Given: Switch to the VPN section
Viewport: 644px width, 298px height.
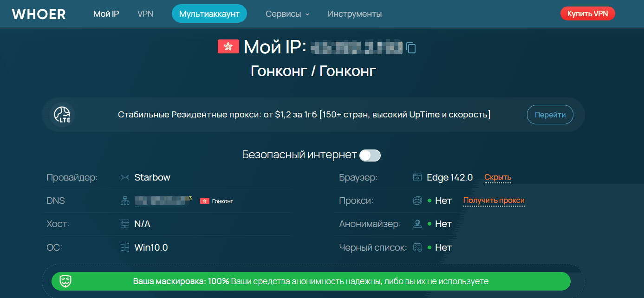Looking at the screenshot, I should (145, 13).
